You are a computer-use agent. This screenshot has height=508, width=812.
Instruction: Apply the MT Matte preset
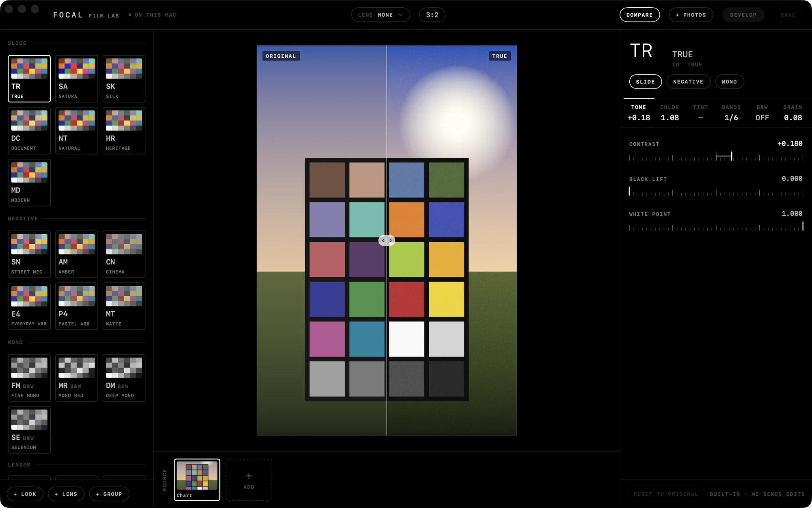(x=124, y=306)
